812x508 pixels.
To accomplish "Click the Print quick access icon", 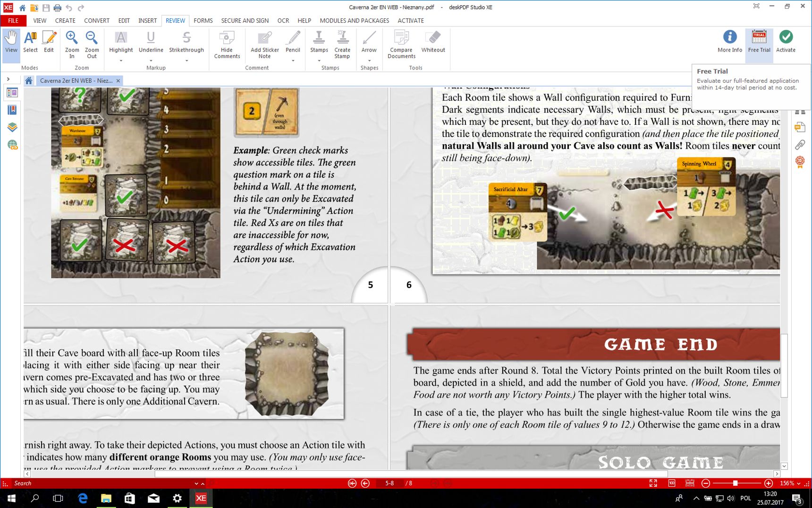I will coord(57,8).
